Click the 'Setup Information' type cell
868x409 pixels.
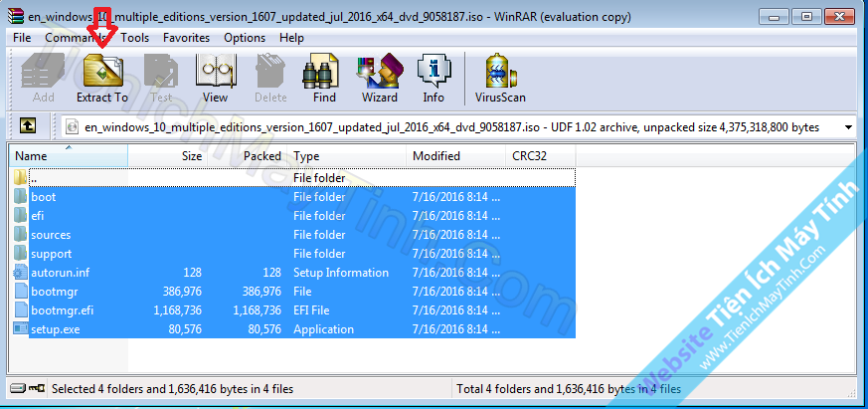(x=341, y=272)
